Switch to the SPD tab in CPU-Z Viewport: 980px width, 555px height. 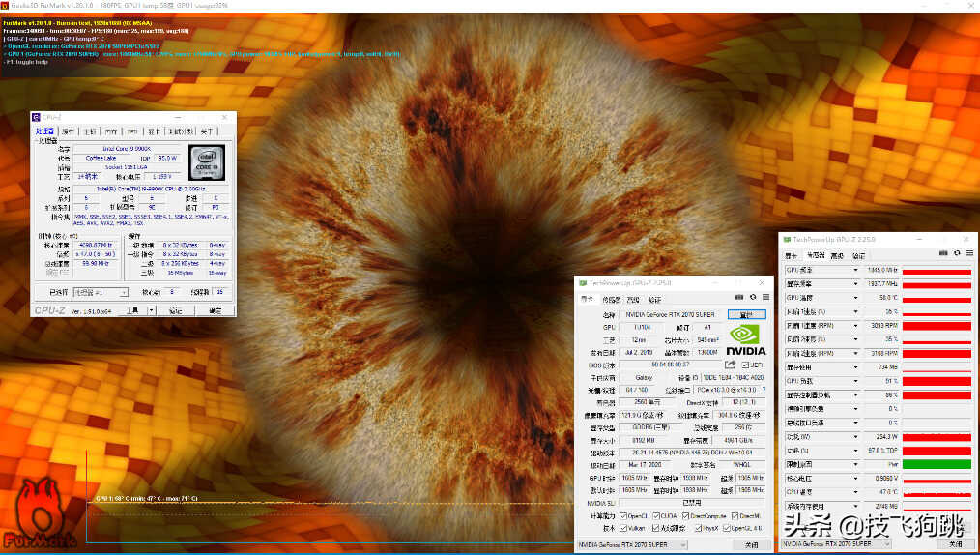(x=132, y=131)
